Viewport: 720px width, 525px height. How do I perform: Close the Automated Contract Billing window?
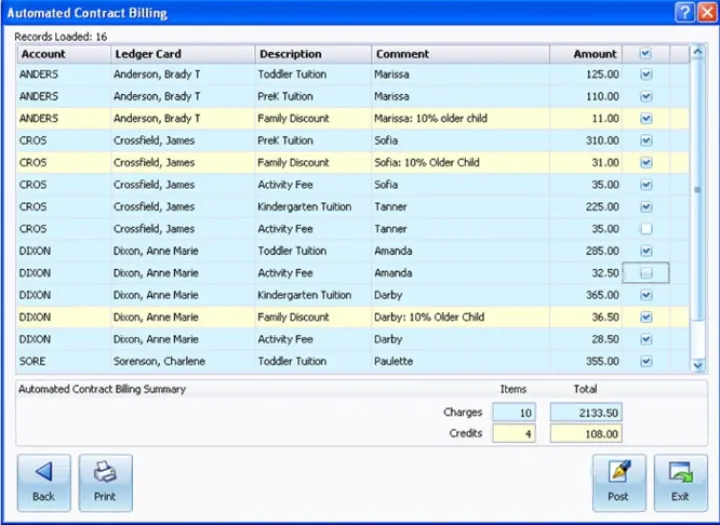[706, 13]
